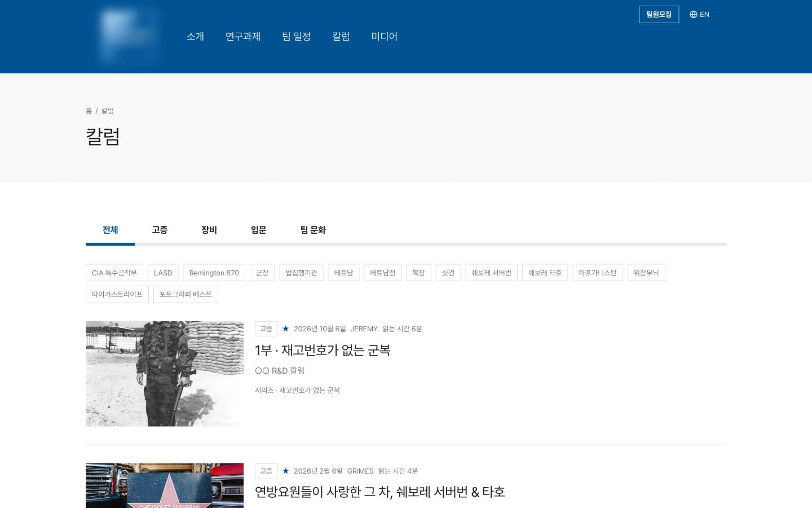Select the 타이거스트라이프 tag
This screenshot has height=508, width=812.
point(117,294)
